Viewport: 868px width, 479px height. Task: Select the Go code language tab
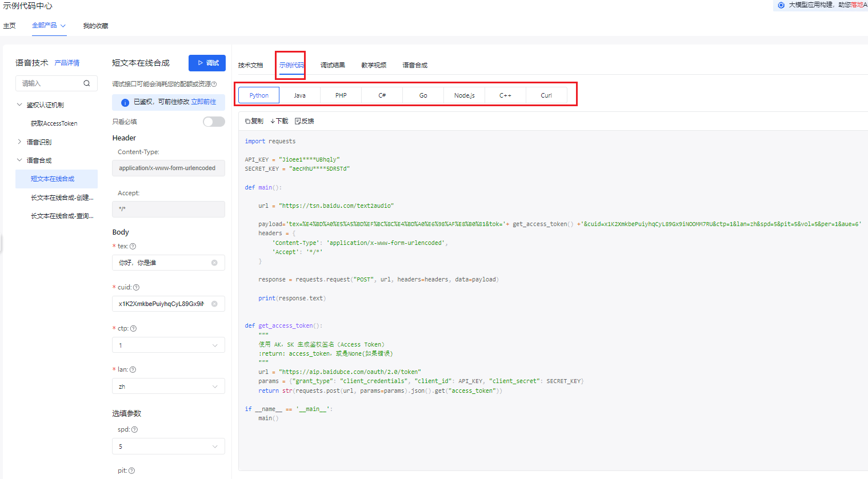pos(423,95)
